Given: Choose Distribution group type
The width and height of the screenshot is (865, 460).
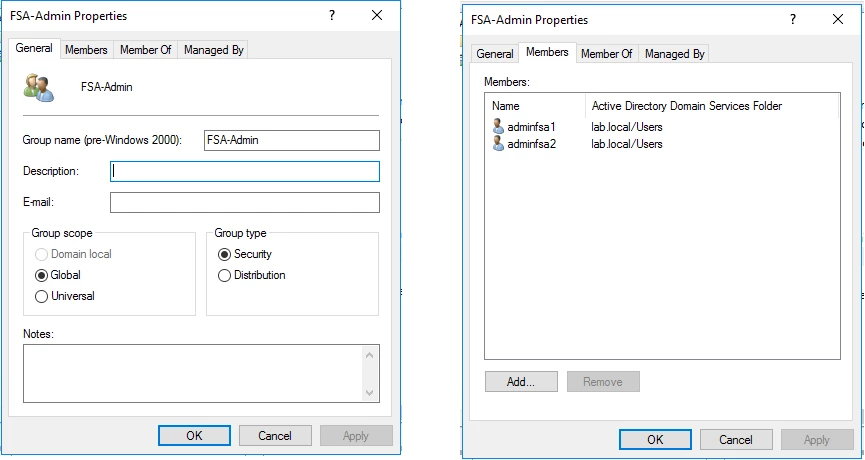Looking at the screenshot, I should [252, 275].
